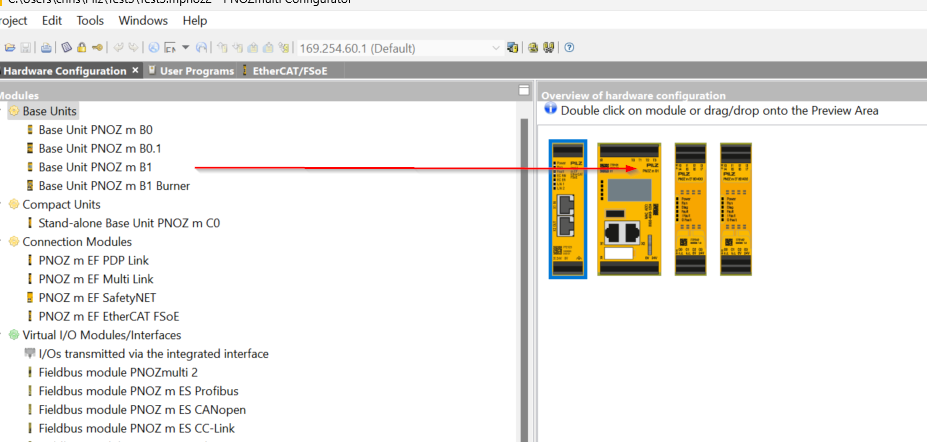Select Base Unit PNOZ m B0
The image size is (927, 442).
tap(96, 129)
